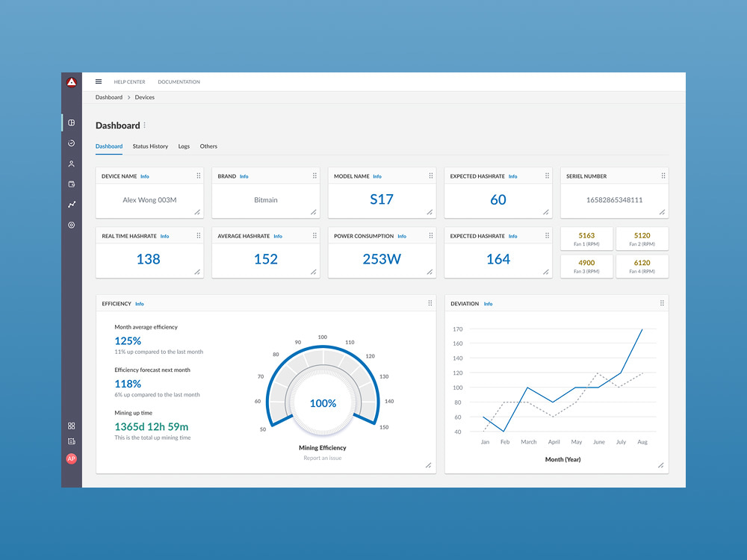Switch to the Others tab
Viewport: 747px width, 560px height.
208,146
